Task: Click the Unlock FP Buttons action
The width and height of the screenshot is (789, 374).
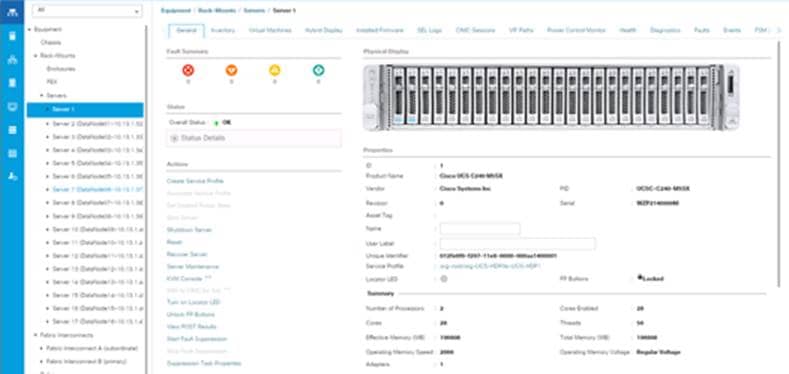Action: pyautogui.click(x=190, y=315)
